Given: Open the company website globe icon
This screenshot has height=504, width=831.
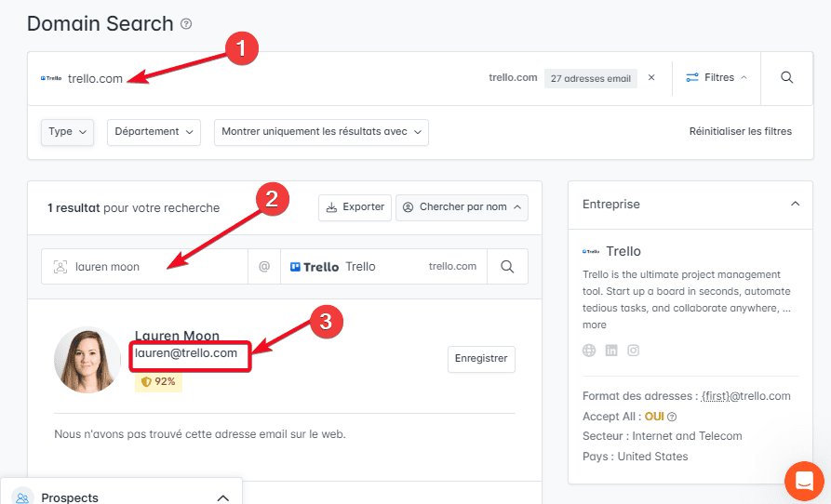Looking at the screenshot, I should 589,351.
